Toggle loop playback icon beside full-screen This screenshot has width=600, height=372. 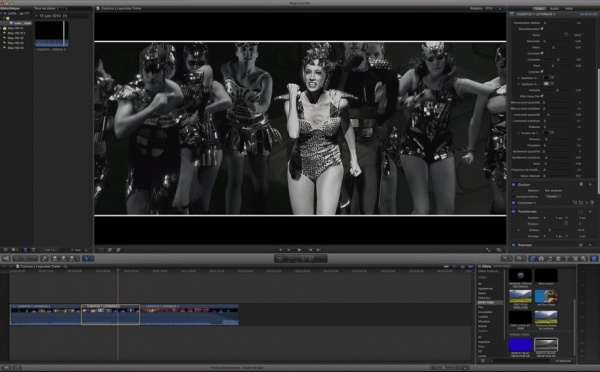coord(499,250)
